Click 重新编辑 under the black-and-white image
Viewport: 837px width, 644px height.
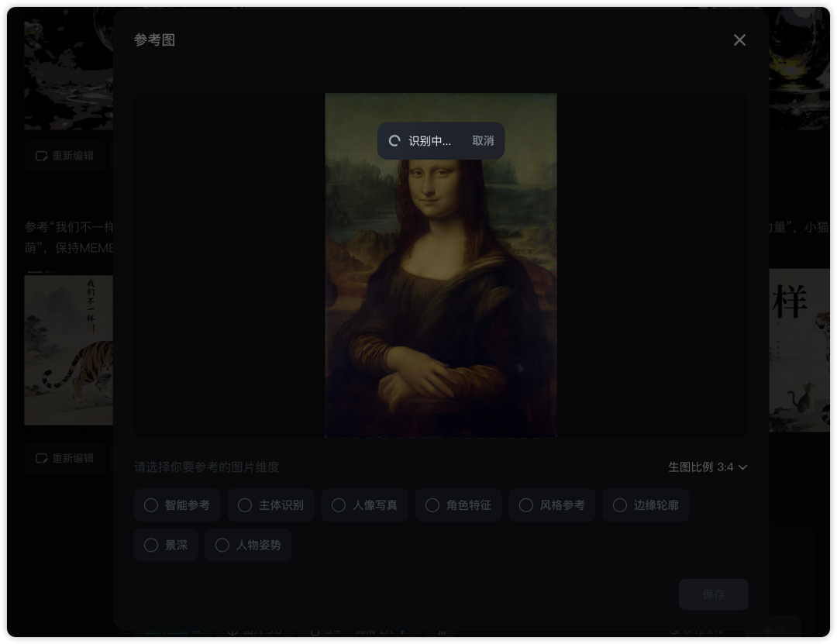(x=64, y=156)
